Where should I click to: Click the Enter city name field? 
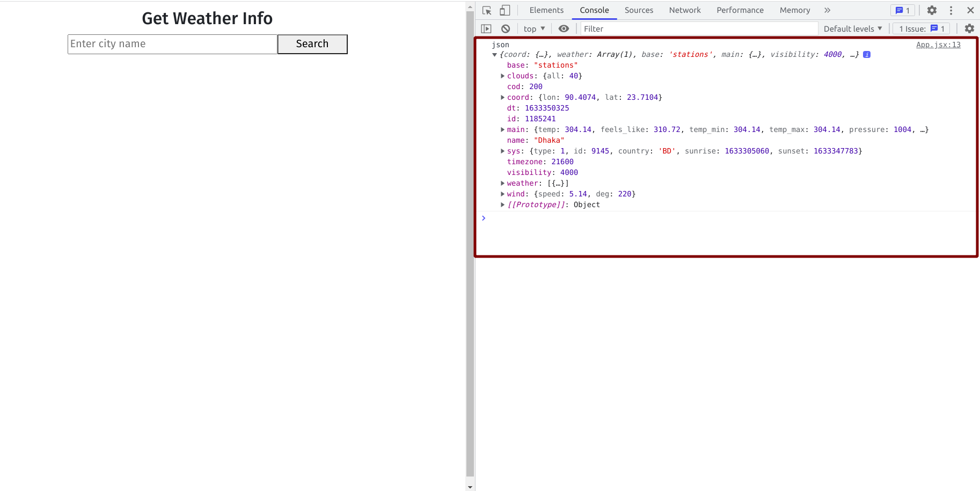click(x=172, y=44)
